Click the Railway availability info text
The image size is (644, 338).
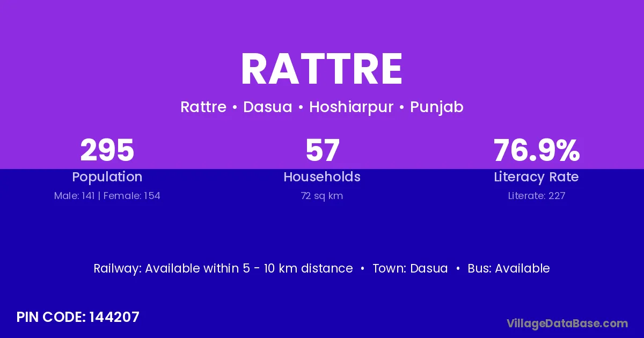click(223, 269)
